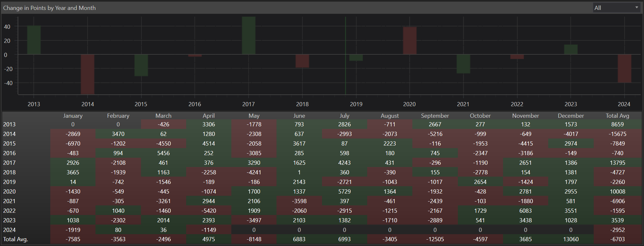Select the 2021 row label in table
The width and height of the screenshot is (644, 246).
pos(10,201)
